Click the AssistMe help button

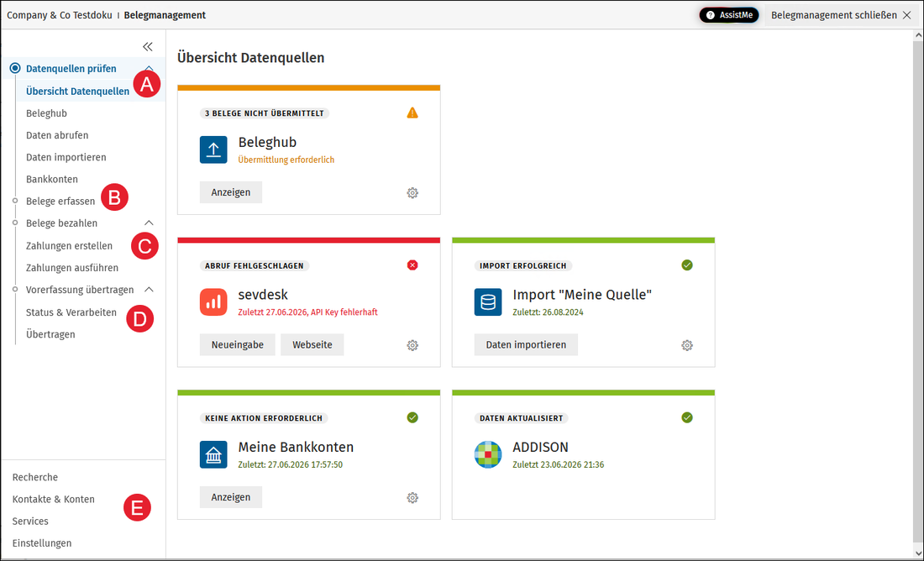coord(729,15)
